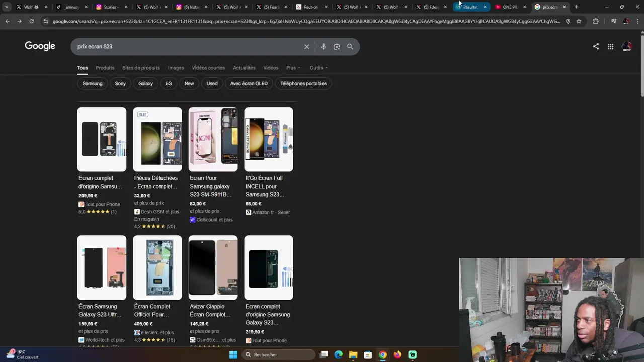Image resolution: width=644 pixels, height=362 pixels.
Task: Open Task View on the taskbar
Action: (324, 354)
